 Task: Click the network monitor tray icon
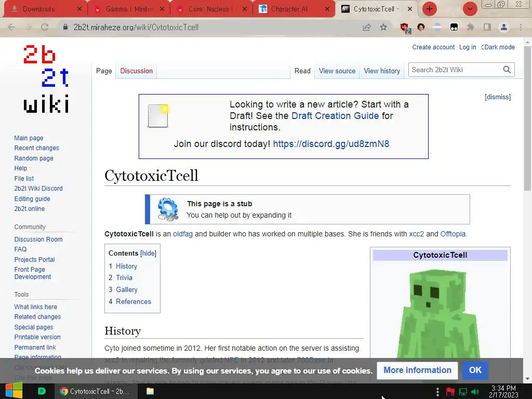463,392
